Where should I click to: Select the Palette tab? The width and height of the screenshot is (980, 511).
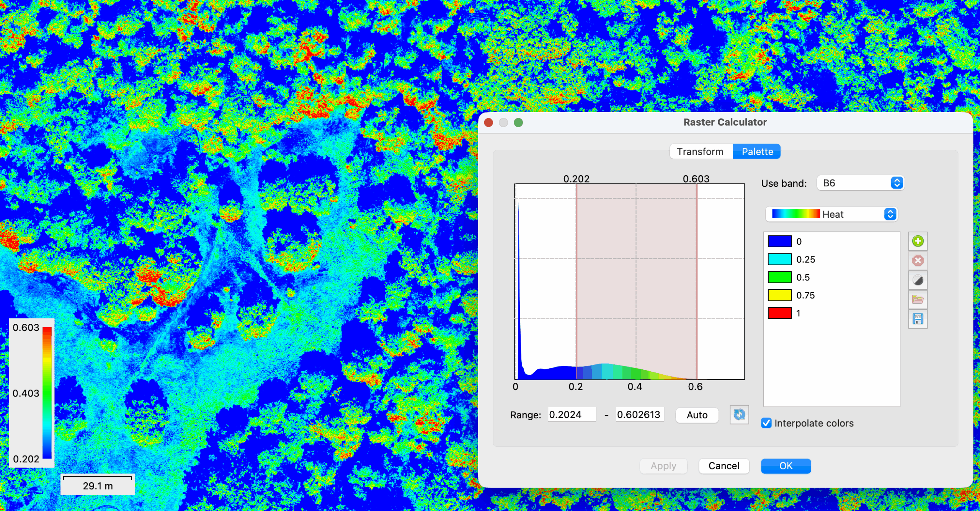[757, 152]
